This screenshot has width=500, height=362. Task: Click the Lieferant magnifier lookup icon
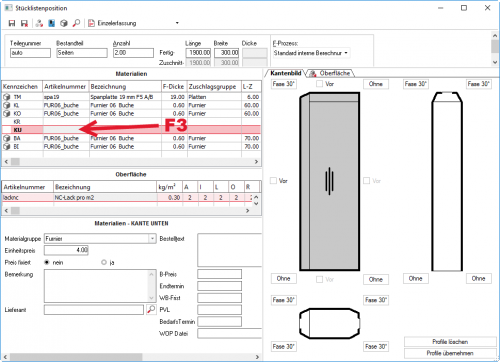click(151, 309)
